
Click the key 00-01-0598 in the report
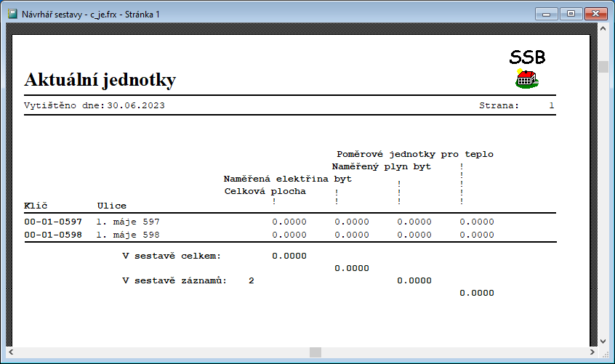(x=53, y=235)
